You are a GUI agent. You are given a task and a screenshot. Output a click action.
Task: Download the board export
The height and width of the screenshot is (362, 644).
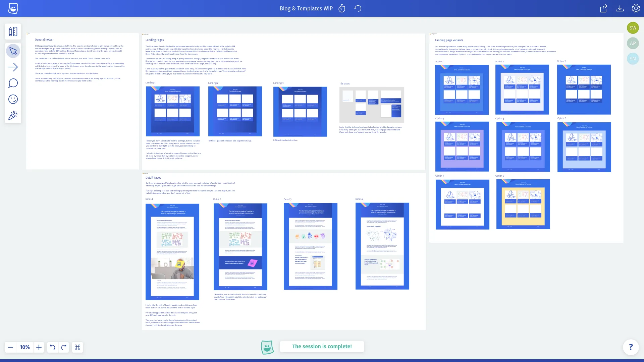coord(620,8)
